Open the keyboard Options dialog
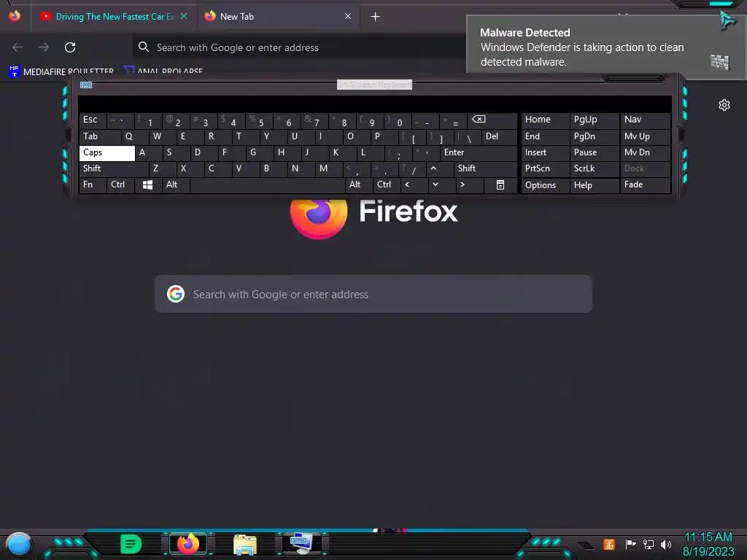Image resolution: width=747 pixels, height=560 pixels. 545,185
